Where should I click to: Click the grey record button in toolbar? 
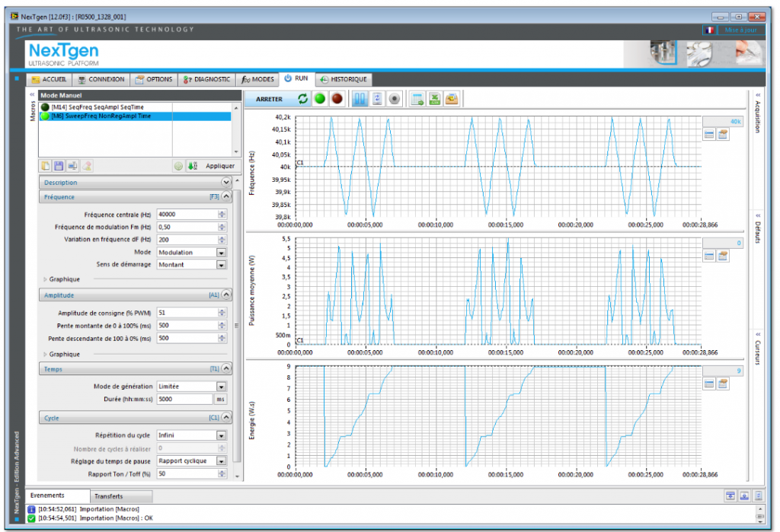click(394, 99)
